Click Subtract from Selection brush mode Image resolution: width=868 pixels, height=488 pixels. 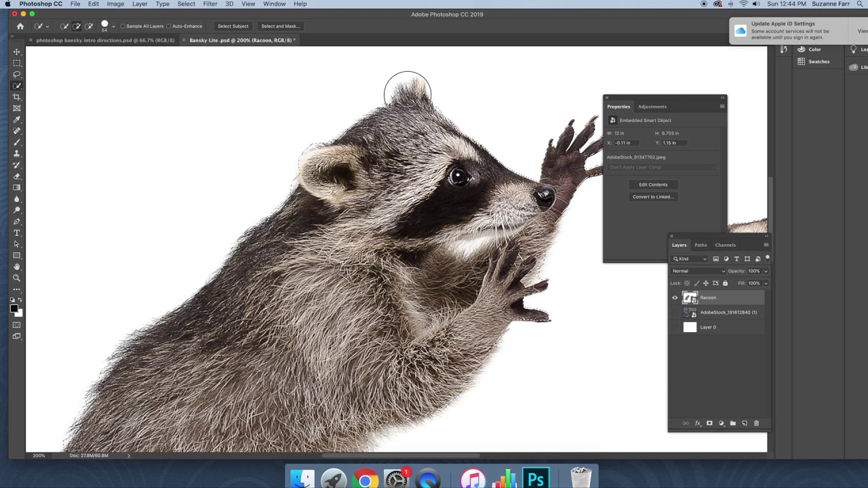tap(89, 26)
